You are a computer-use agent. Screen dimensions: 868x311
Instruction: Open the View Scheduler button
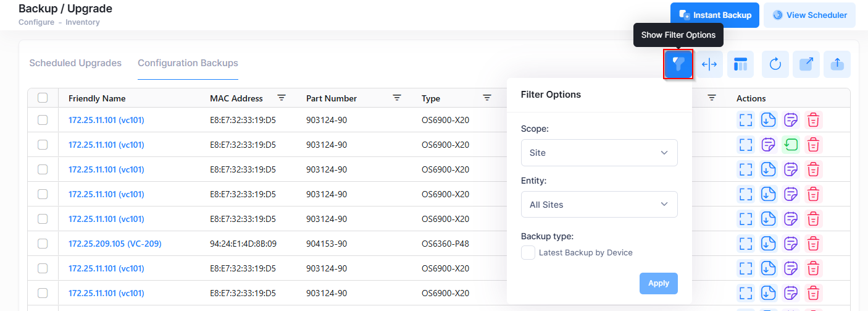pyautogui.click(x=809, y=15)
